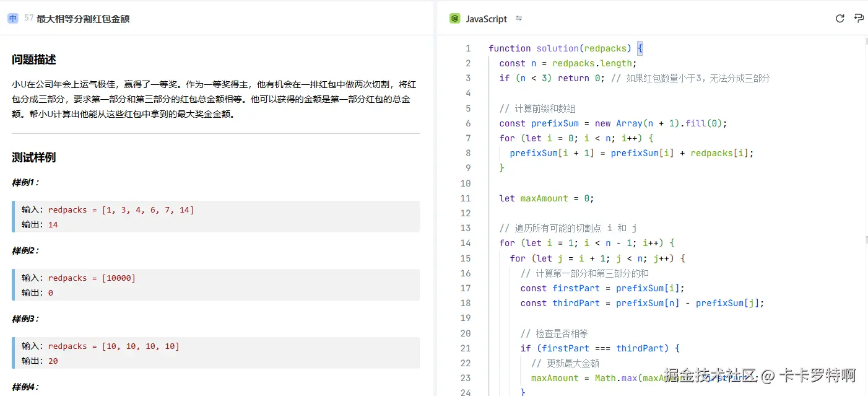
Task: Reset code with the refresh icon
Action: pyautogui.click(x=840, y=19)
